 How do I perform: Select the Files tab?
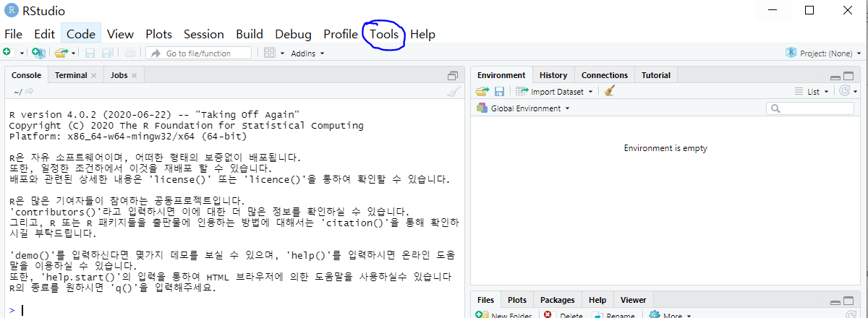click(486, 300)
